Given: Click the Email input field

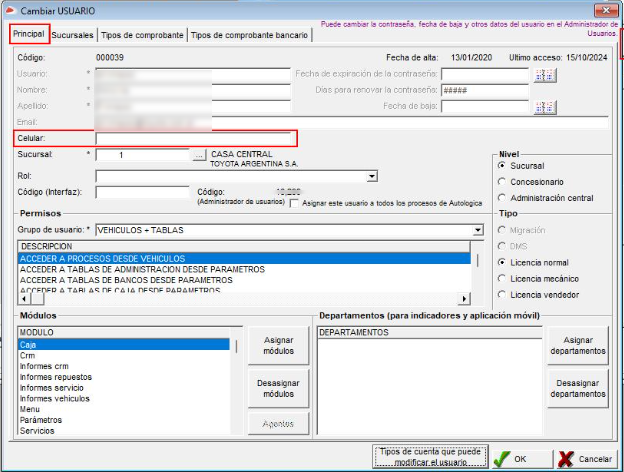Looking at the screenshot, I should click(x=352, y=123).
